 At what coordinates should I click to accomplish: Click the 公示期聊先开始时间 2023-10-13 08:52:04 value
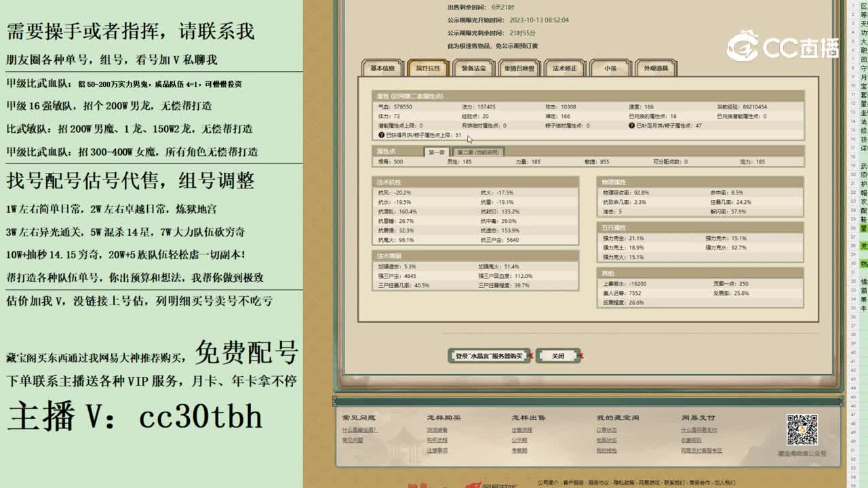[539, 20]
